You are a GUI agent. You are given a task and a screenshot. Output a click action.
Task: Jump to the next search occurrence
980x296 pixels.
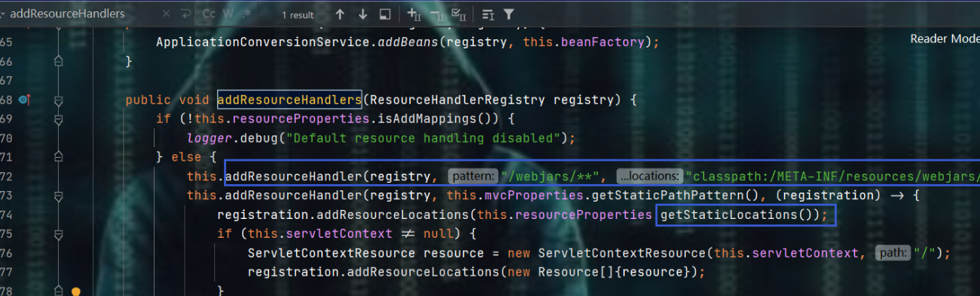tap(363, 14)
